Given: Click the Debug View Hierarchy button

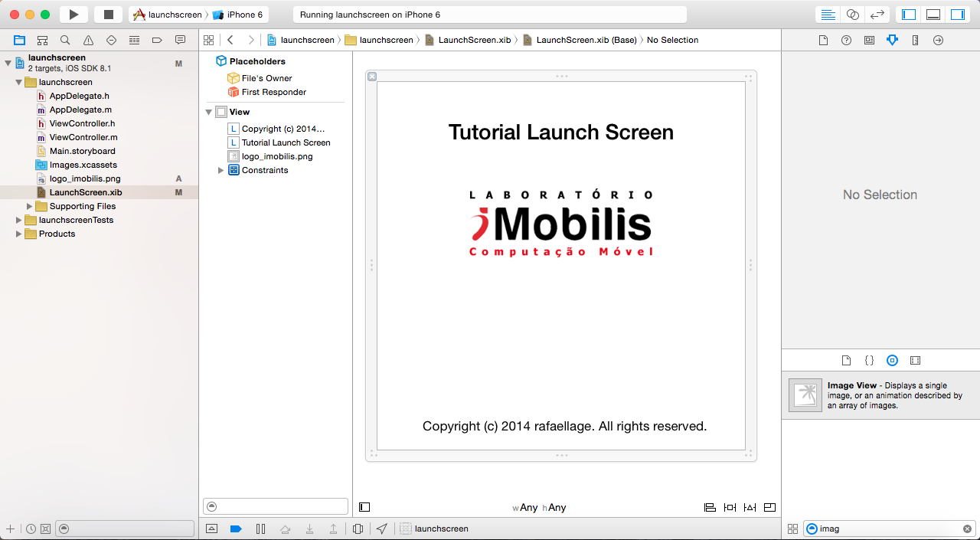Looking at the screenshot, I should [x=358, y=529].
